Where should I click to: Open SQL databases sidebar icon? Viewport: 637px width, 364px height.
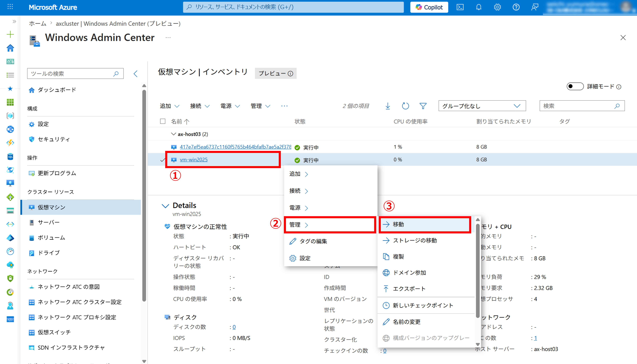point(10,156)
